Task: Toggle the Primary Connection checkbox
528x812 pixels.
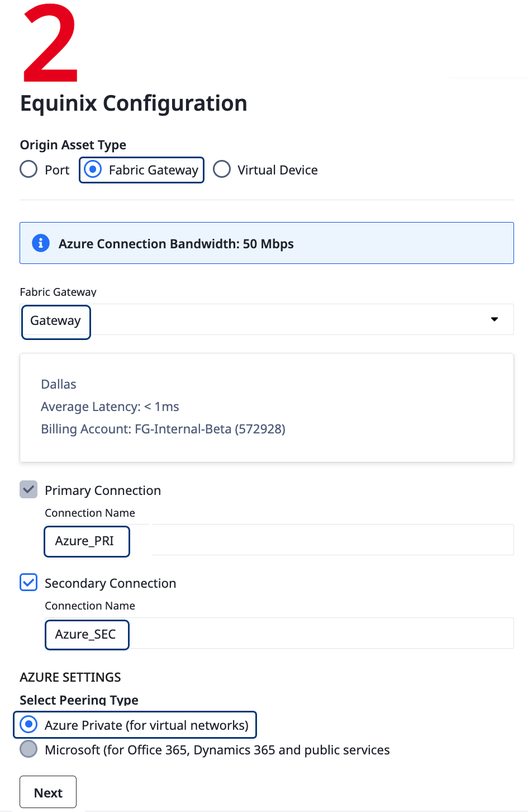Action: point(28,490)
